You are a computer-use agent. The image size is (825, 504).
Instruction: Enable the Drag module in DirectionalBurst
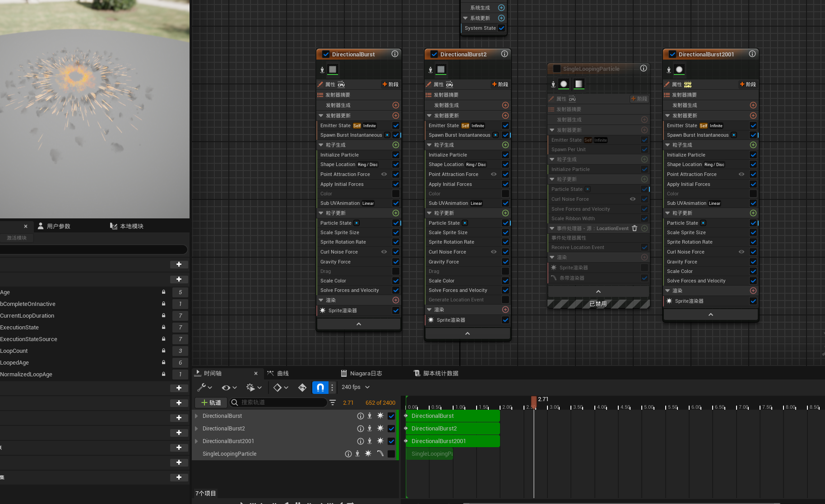click(x=396, y=271)
